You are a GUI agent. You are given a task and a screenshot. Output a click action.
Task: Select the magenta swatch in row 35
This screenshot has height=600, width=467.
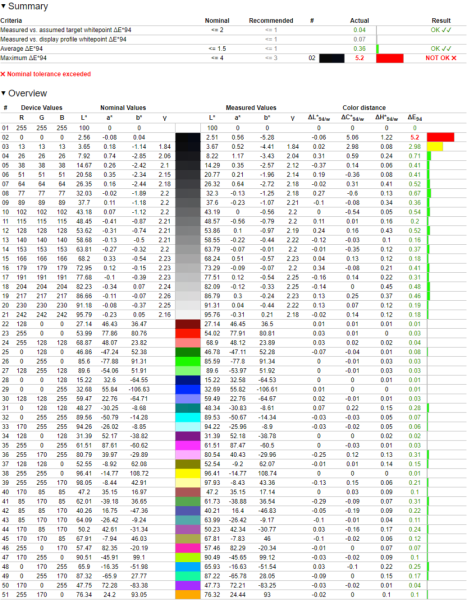(188, 445)
